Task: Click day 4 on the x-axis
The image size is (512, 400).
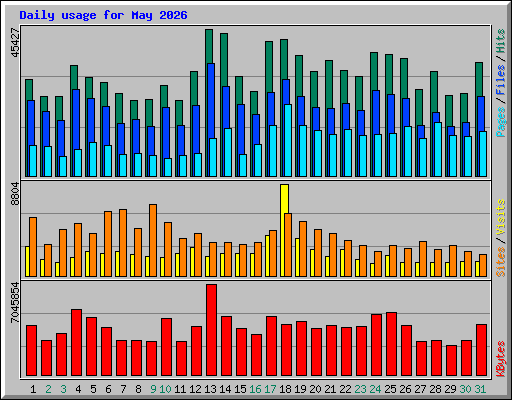Action: tap(78, 389)
